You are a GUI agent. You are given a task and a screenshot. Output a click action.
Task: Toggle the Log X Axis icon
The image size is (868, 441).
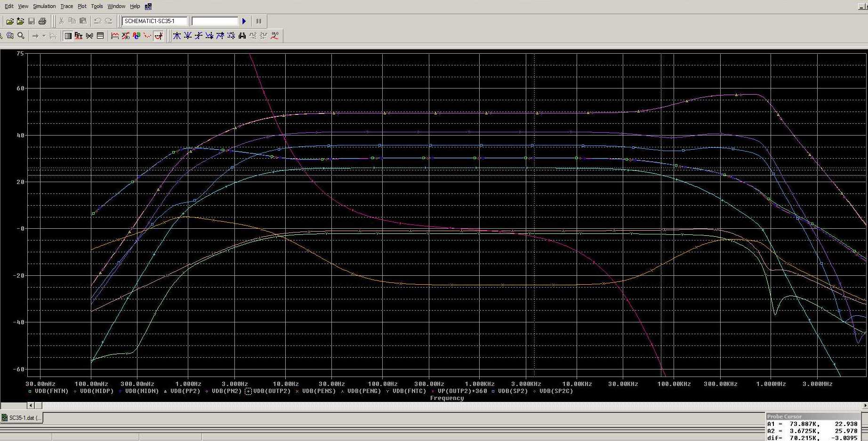[x=68, y=36]
